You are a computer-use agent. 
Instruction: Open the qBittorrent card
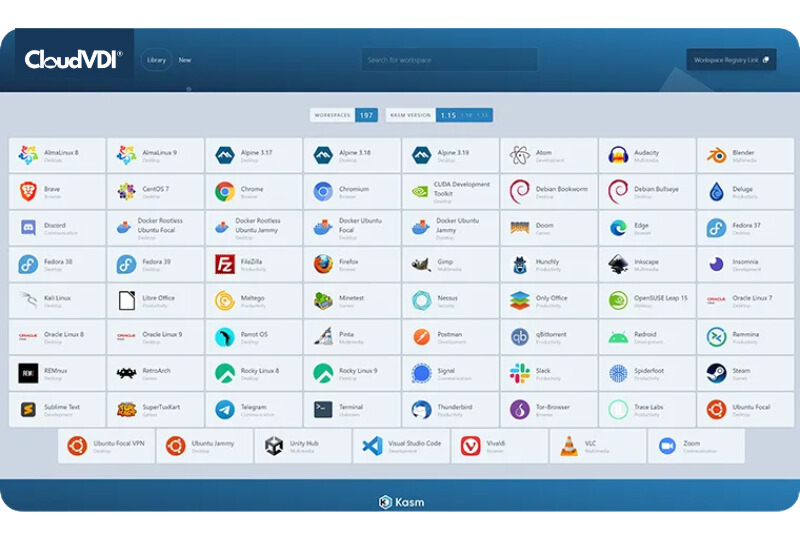(x=549, y=337)
